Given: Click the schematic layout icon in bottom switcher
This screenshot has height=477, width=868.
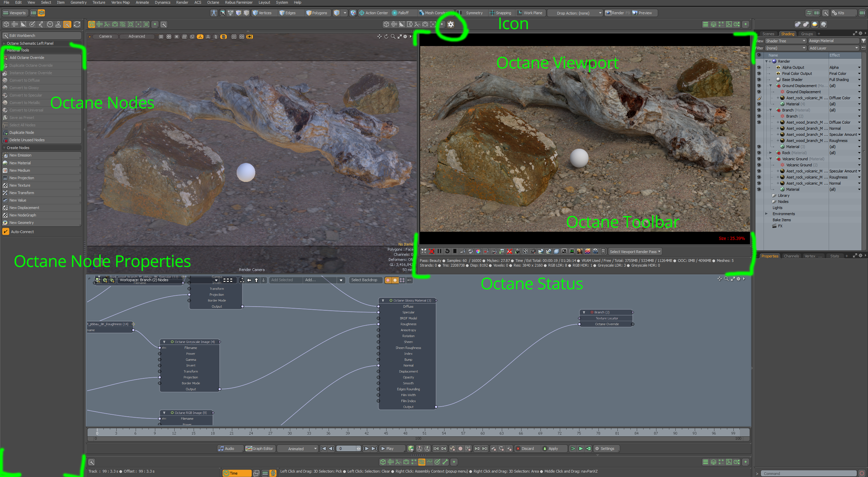Looking at the screenshot, I should click(x=422, y=462).
